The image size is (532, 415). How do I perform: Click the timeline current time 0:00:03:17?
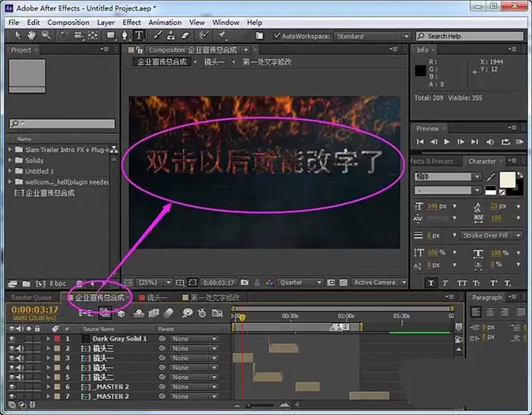tap(35, 310)
